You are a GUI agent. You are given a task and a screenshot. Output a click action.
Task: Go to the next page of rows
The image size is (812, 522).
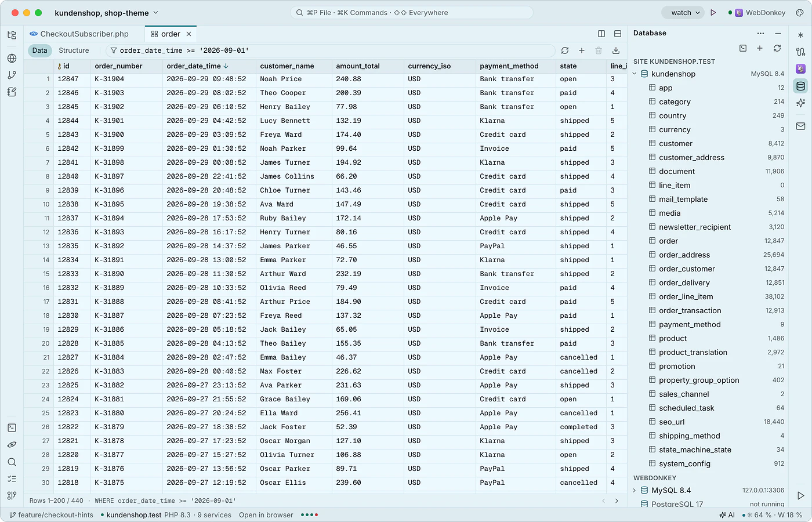[617, 501]
